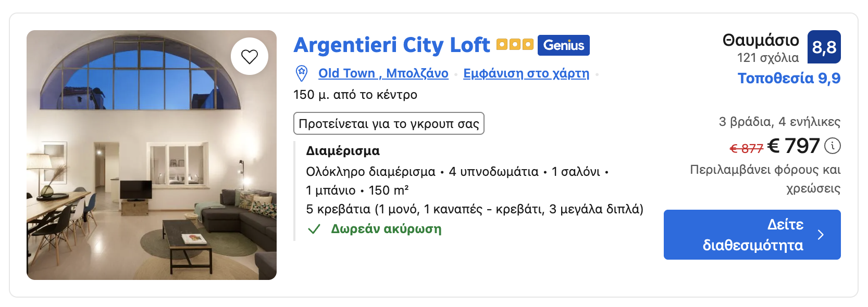Click the map pin icon near Old Town
Image resolution: width=868 pixels, height=307 pixels.
301,73
